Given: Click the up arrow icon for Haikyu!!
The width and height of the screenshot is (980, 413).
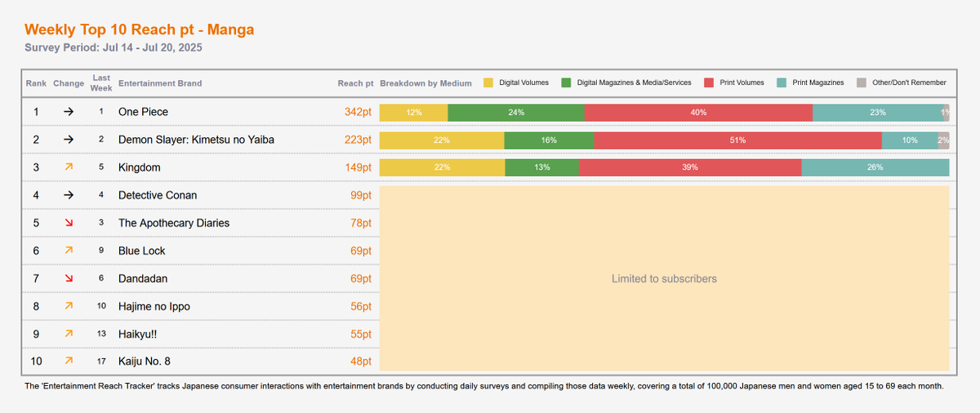Looking at the screenshot, I should point(69,334).
